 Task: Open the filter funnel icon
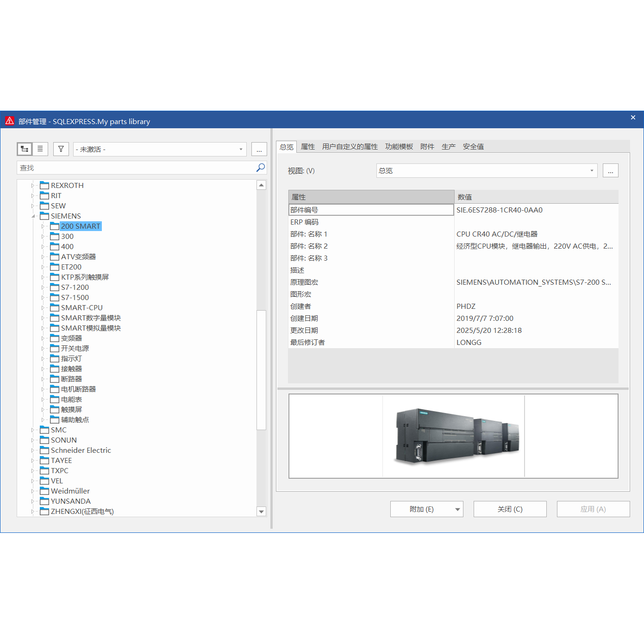pos(61,149)
